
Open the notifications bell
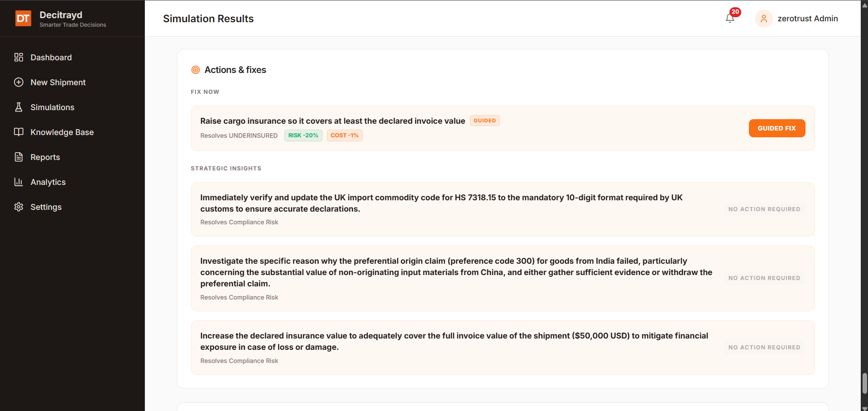coord(729,19)
